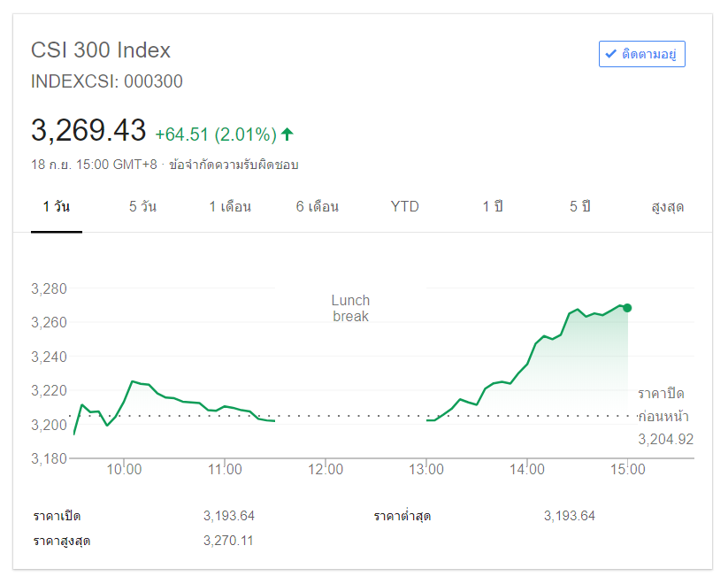Image resolution: width=728 pixels, height=584 pixels.
Task: Click the green end-point dot on chart
Action: pos(627,308)
